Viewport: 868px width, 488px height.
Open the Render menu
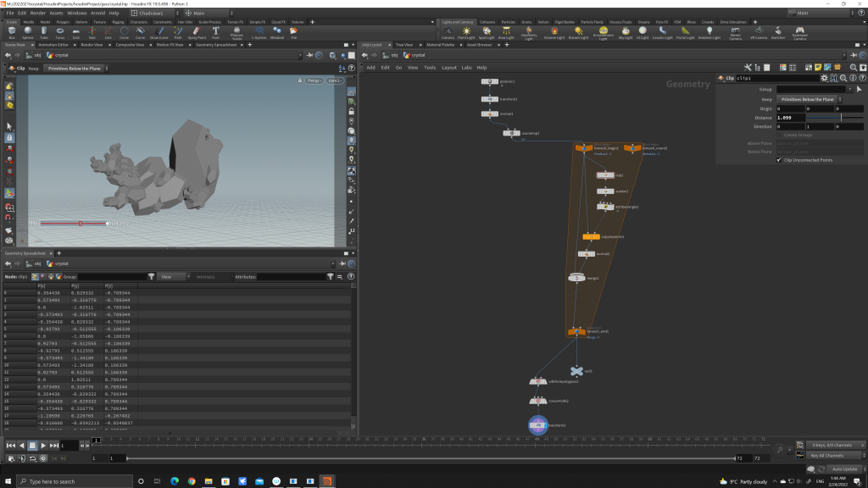(37, 14)
